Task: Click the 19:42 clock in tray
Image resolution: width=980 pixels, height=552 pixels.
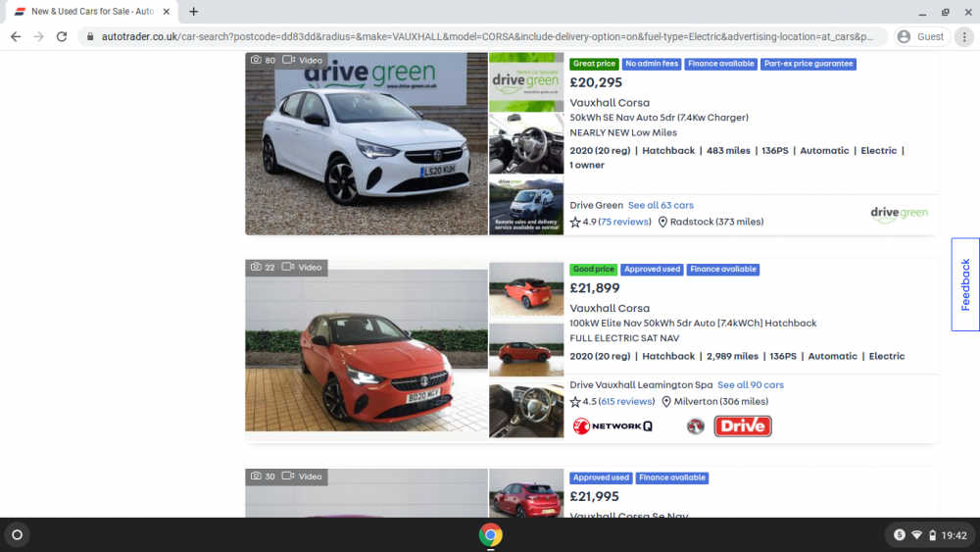Action: tap(954, 535)
